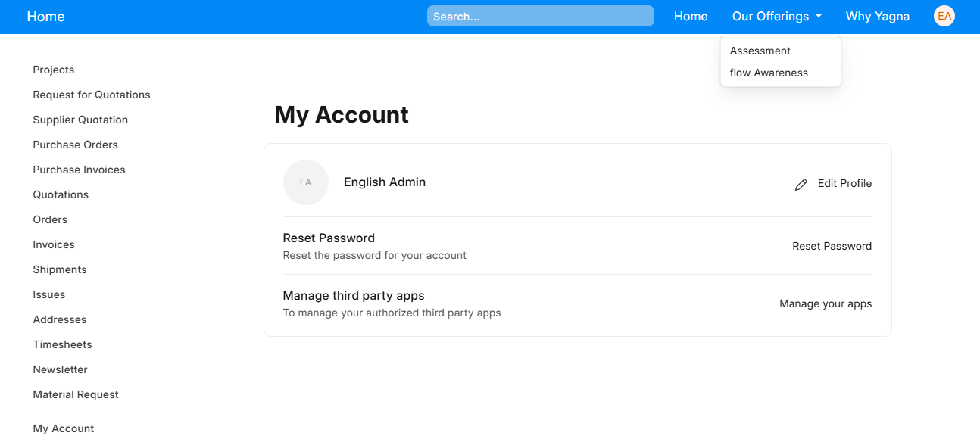Navigate to Purchase Invoices sidebar item
The width and height of the screenshot is (980, 445).
(79, 170)
